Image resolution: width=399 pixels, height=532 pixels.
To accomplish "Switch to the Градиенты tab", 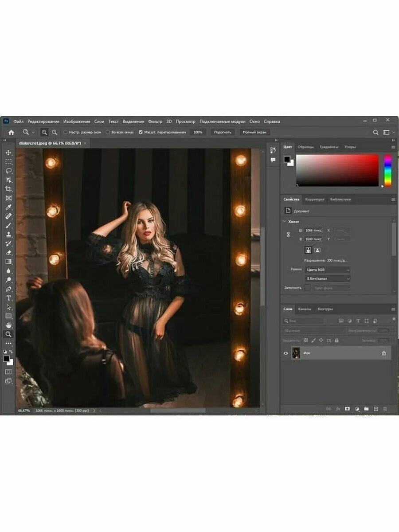I will coord(329,147).
